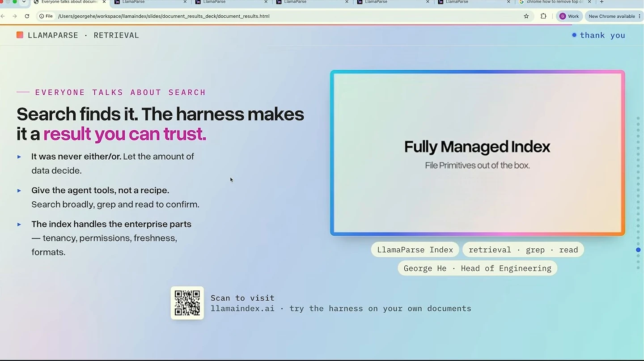Click the browser forward arrow
Screen dimensions: 644x361
(x=15, y=16)
